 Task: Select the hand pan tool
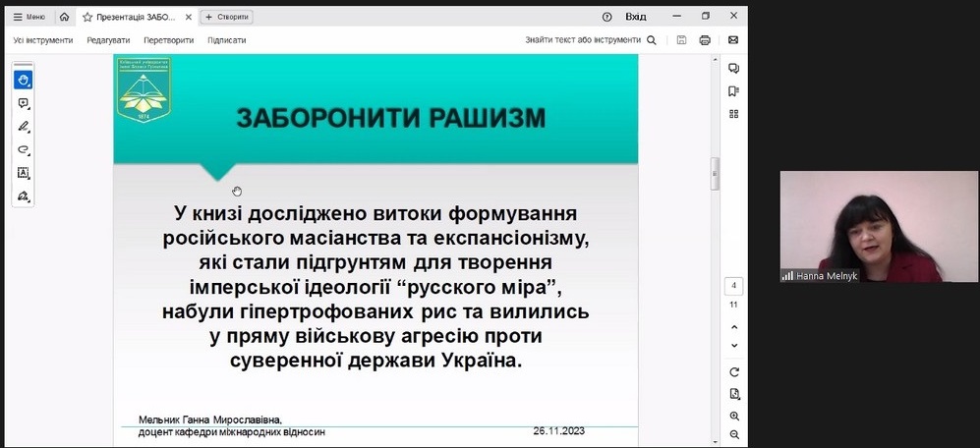pos(23,81)
